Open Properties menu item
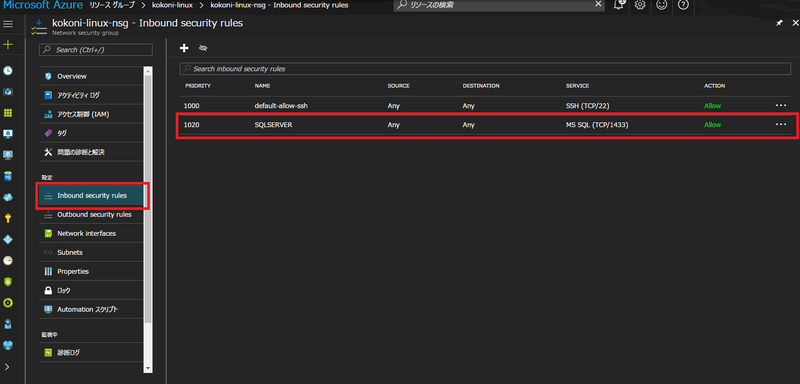 [x=91, y=271]
